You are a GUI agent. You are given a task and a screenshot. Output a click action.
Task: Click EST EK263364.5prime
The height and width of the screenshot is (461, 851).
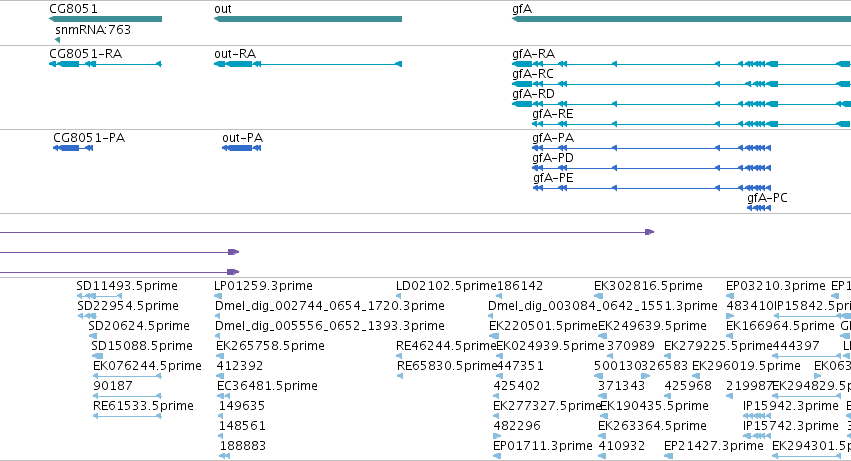652,426
